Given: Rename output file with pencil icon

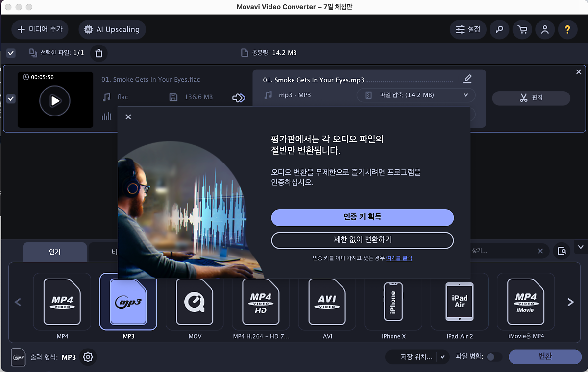Looking at the screenshot, I should pyautogui.click(x=467, y=79).
